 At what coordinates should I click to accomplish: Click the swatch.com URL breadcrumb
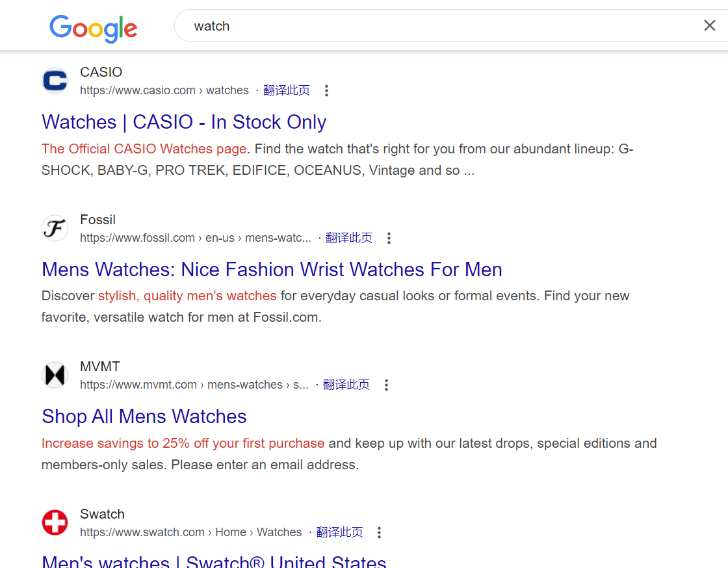(x=191, y=532)
